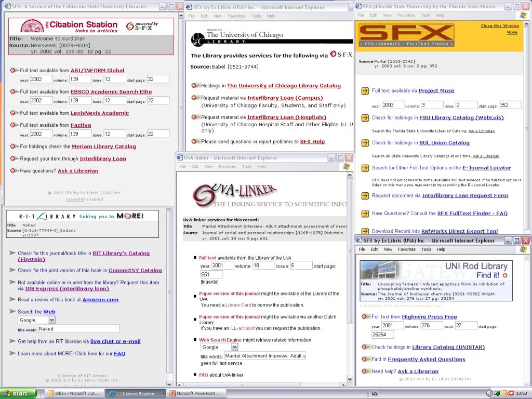Open the ABI/INFORM Global link

click(97, 71)
